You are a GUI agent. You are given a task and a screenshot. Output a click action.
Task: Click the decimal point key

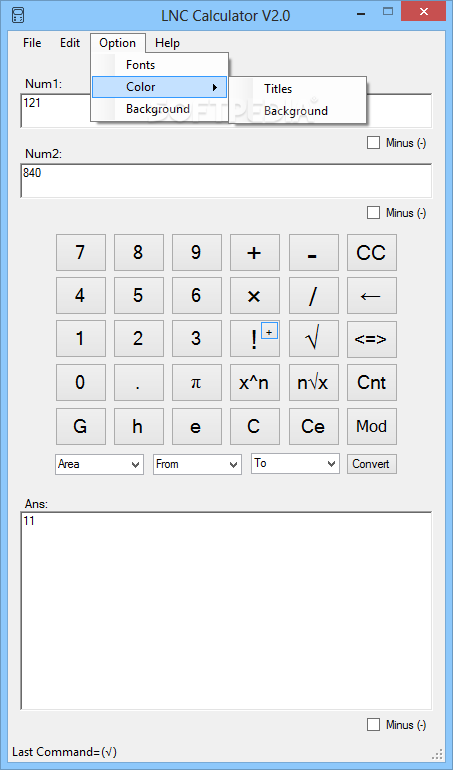pyautogui.click(x=139, y=383)
